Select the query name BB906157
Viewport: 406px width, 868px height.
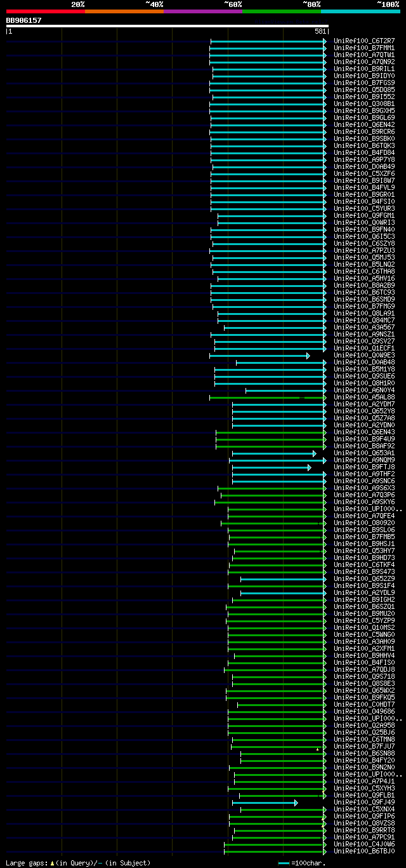24,20
